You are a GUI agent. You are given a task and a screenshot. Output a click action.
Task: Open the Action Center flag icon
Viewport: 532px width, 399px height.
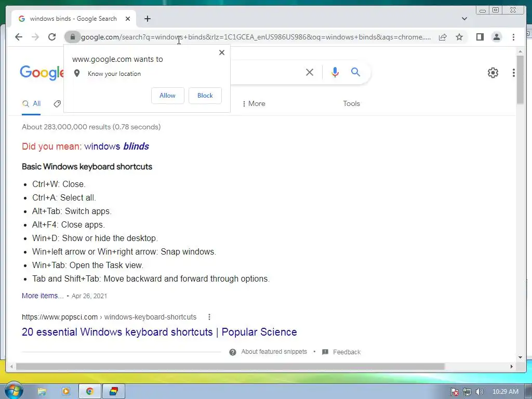click(x=455, y=392)
